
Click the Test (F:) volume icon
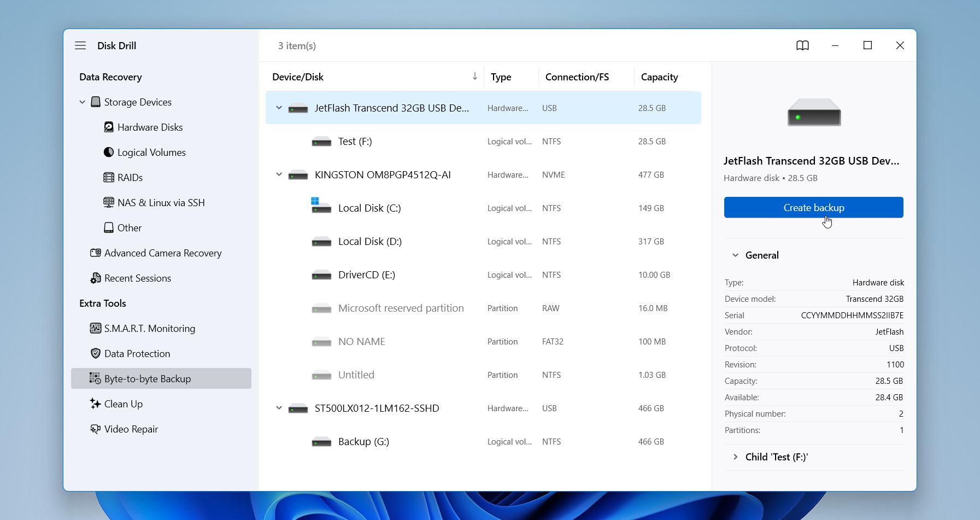[321, 142]
